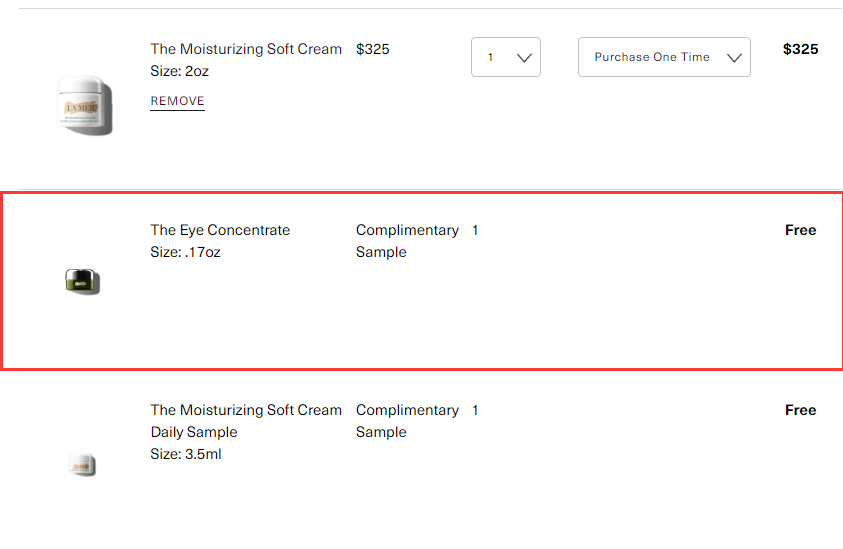Click the Free label for Daily Sample

(x=801, y=410)
